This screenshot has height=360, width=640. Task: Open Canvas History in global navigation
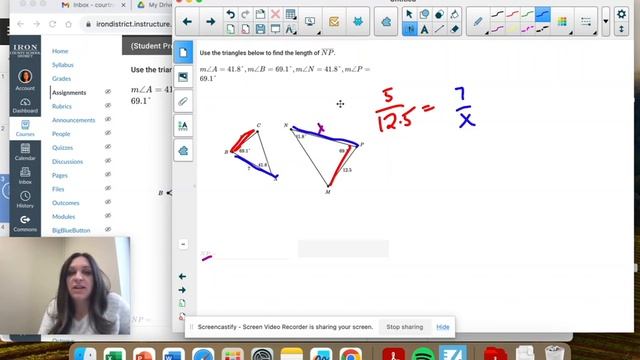pyautogui.click(x=25, y=200)
